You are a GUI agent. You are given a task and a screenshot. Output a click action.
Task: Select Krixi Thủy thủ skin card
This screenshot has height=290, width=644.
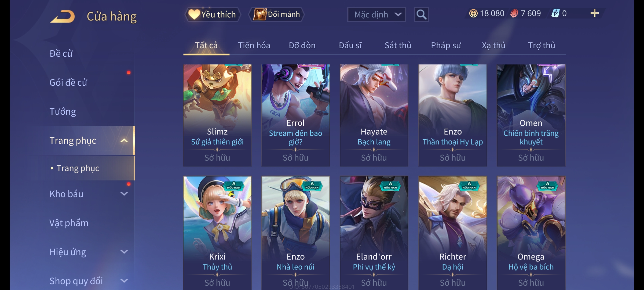point(217,233)
